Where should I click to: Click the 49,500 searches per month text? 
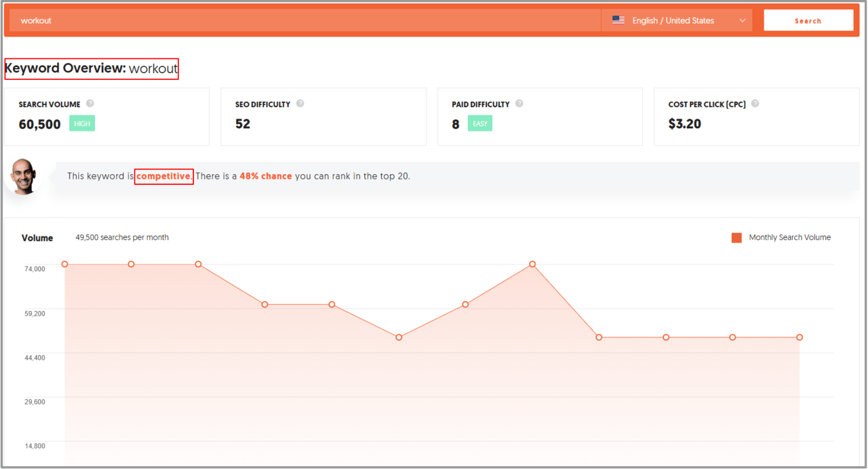pos(122,237)
